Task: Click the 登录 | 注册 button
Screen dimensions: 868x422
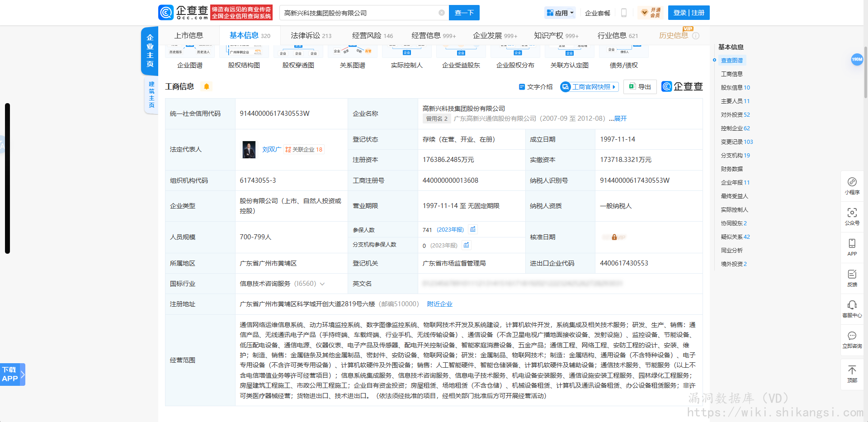Action: click(x=689, y=13)
